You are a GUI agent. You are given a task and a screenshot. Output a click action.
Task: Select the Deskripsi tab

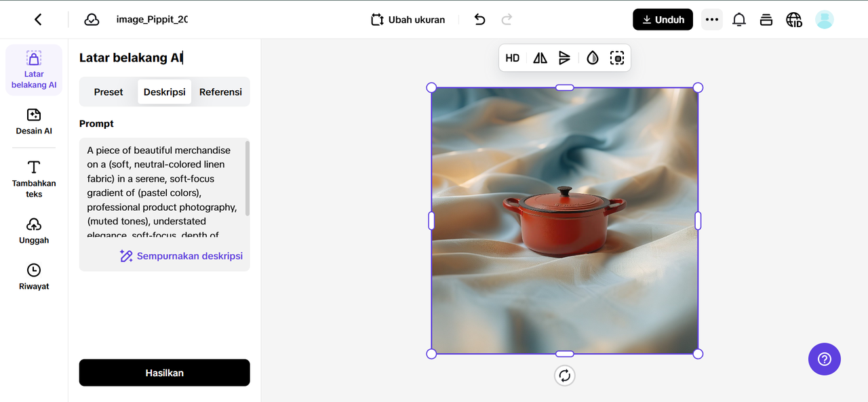pyautogui.click(x=164, y=92)
